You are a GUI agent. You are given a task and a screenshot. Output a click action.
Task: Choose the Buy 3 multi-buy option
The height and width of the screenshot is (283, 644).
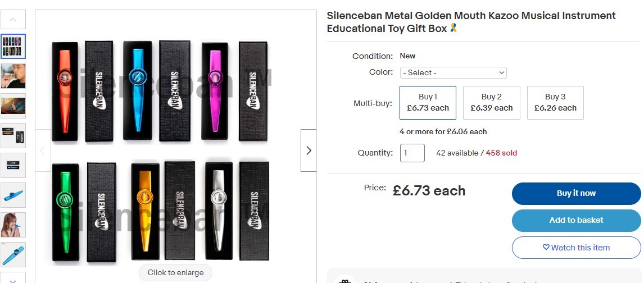coord(555,103)
